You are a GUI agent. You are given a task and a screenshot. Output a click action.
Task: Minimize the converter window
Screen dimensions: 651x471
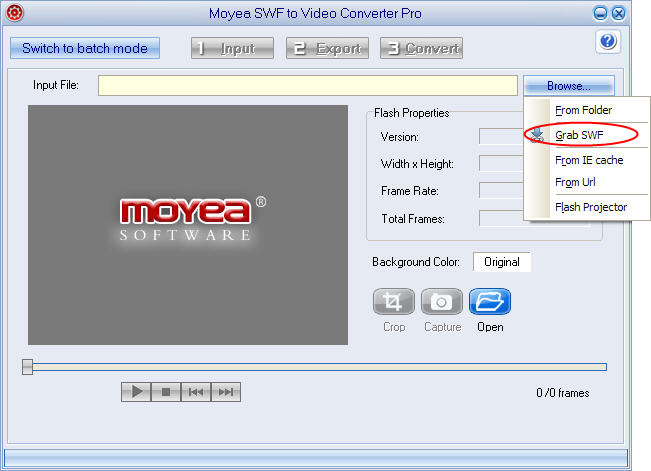click(x=600, y=13)
